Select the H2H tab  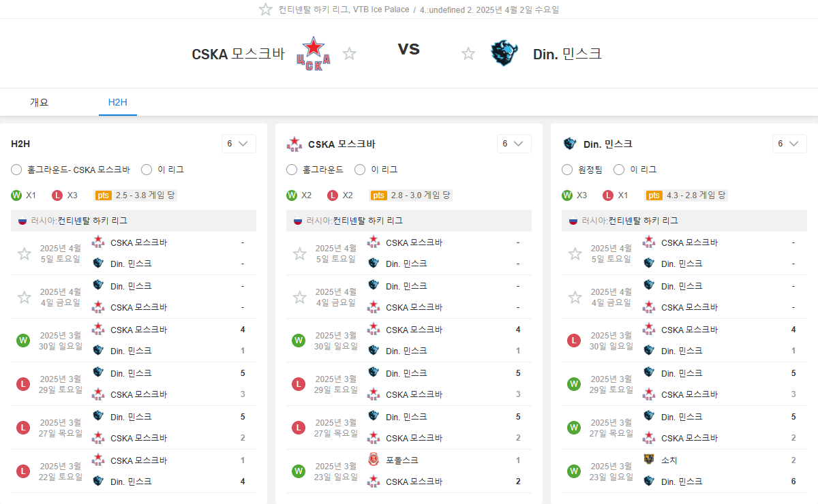[118, 103]
